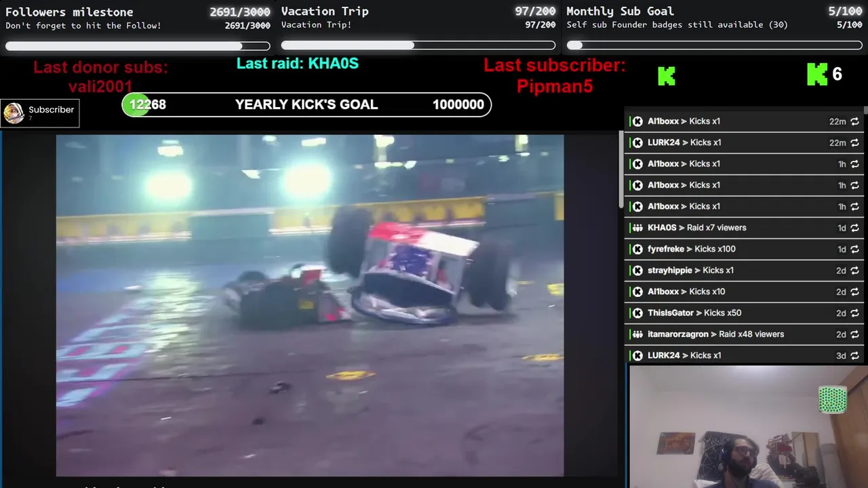
Task: Click the YEARLY KICK'S GOAL label
Action: pos(307,104)
